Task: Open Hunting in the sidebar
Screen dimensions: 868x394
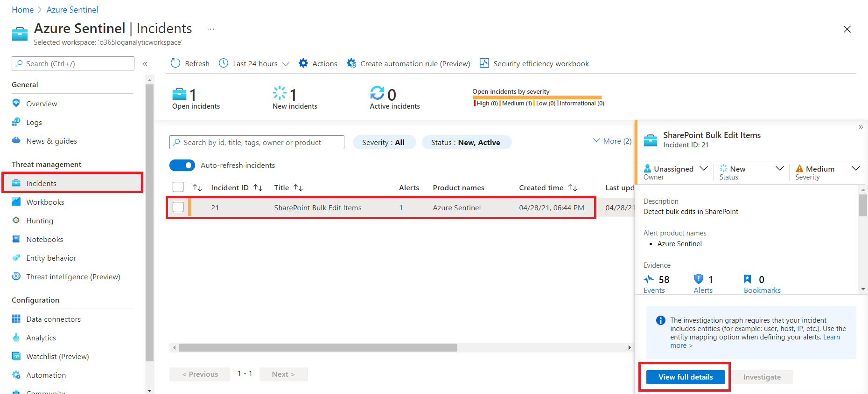Action: point(40,221)
